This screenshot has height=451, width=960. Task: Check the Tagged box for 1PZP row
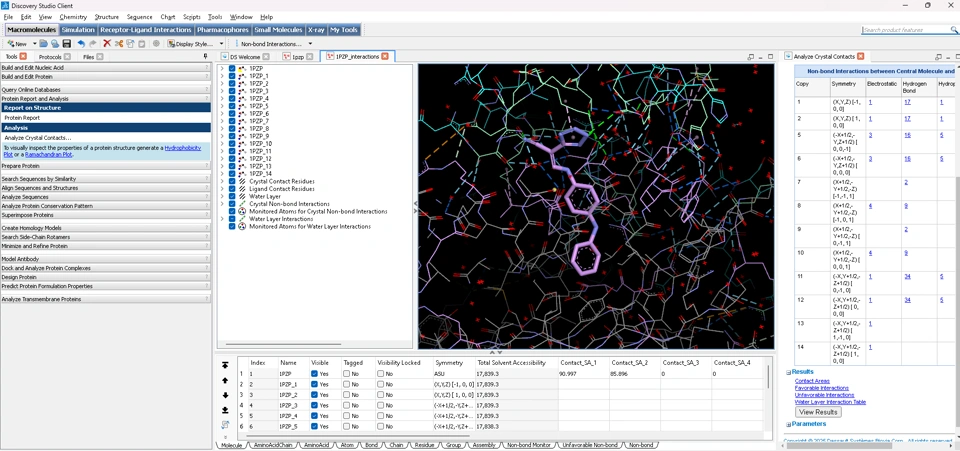click(346, 374)
